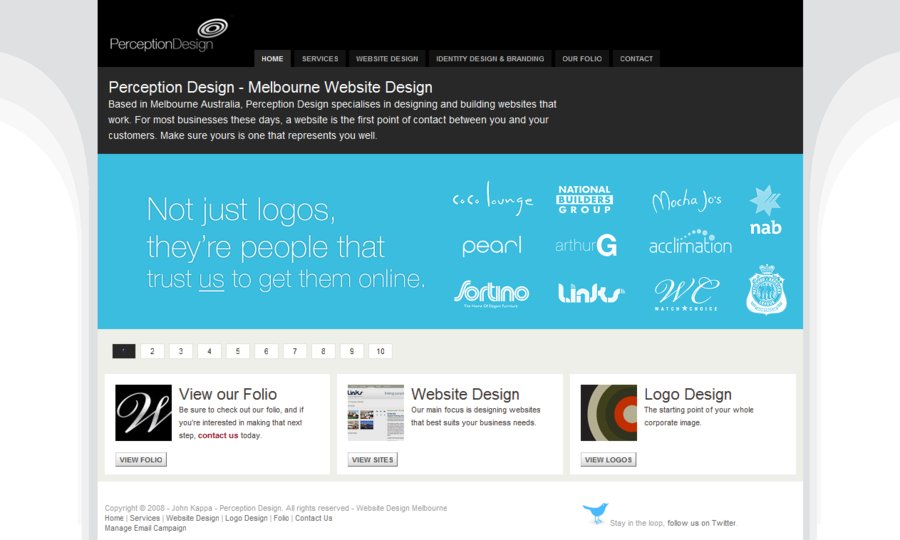Click the Melbourne Website Design page heading
Screen dimensions: 900x540
coord(270,87)
